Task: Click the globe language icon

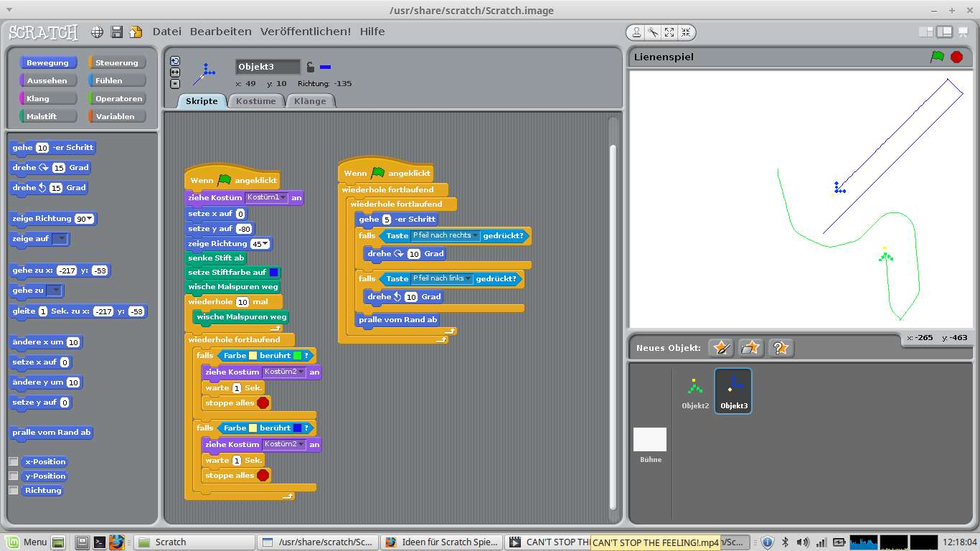Action: point(98,32)
